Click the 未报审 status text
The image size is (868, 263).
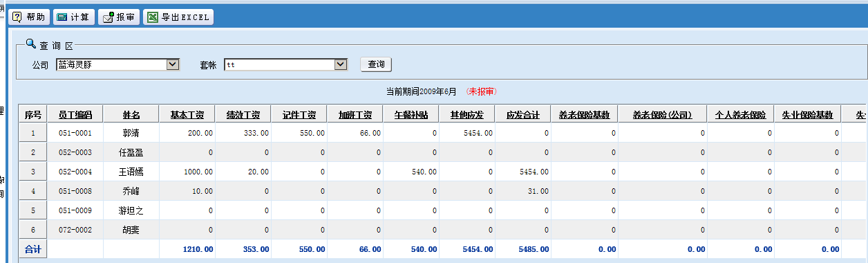click(x=481, y=91)
